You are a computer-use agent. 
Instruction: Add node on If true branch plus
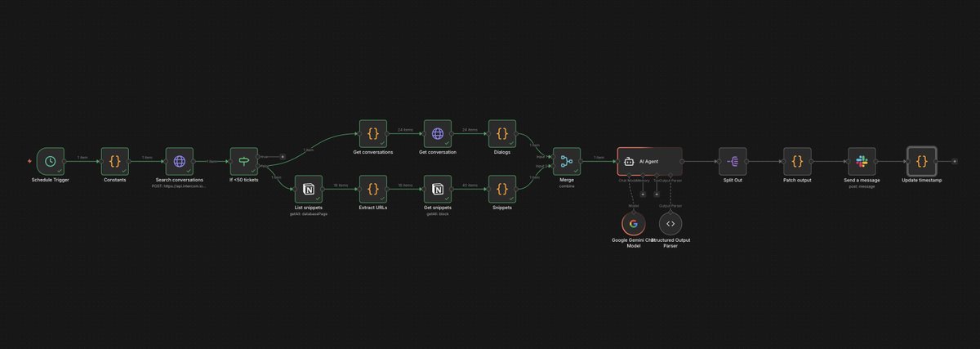283,155
